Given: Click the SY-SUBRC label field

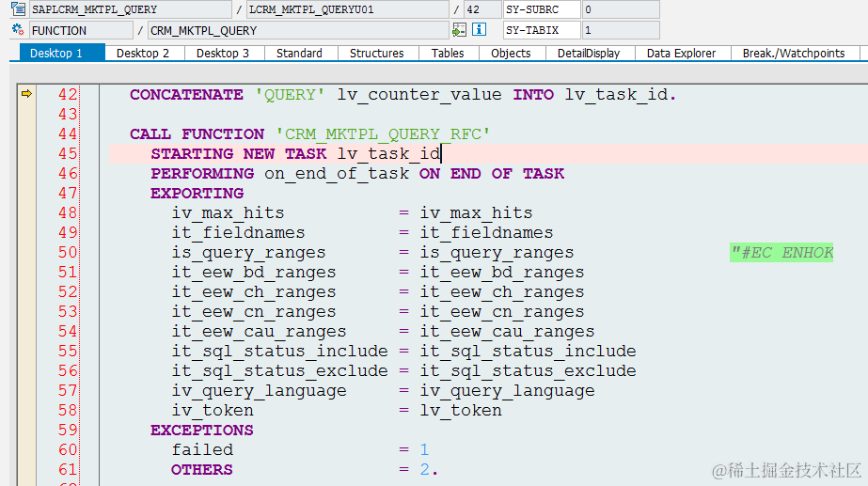Looking at the screenshot, I should click(542, 9).
